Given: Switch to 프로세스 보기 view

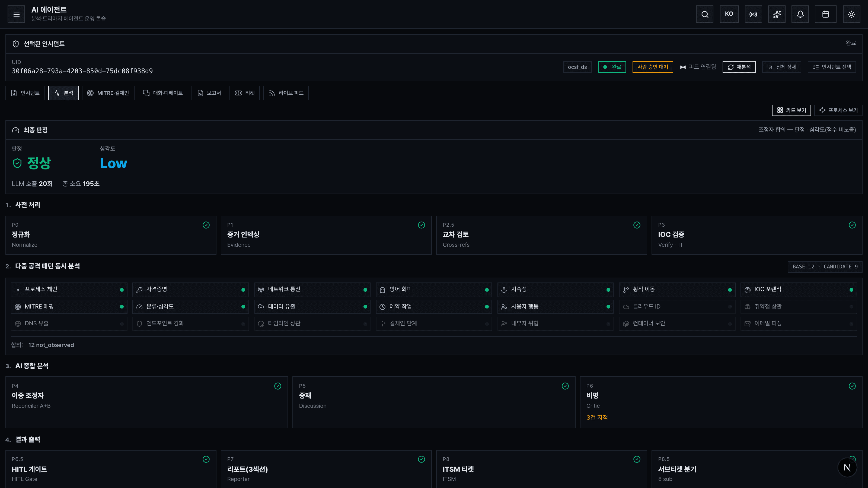Looking at the screenshot, I should tap(838, 110).
